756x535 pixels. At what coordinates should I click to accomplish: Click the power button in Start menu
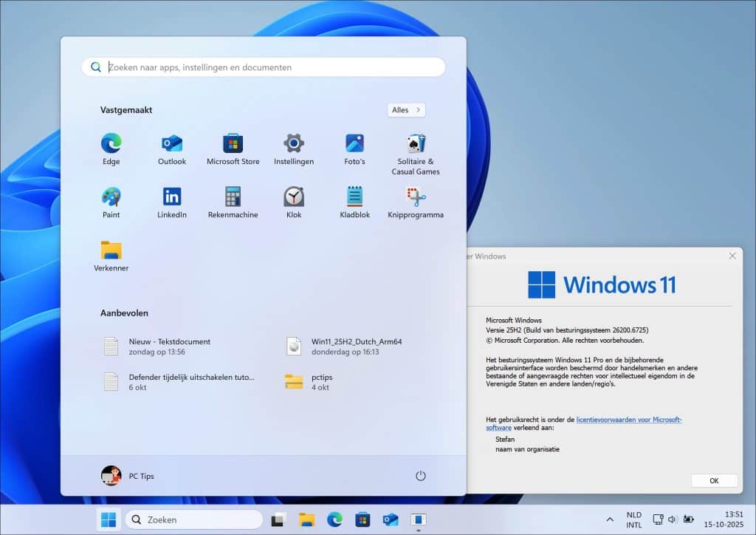click(421, 476)
